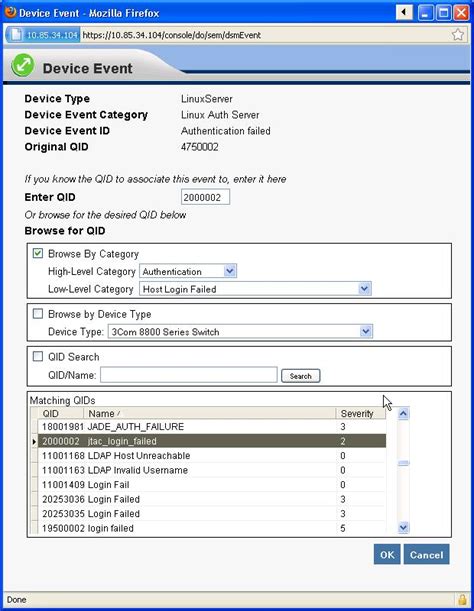Click the QID list scroll up arrow
This screenshot has height=611, width=474.
403,413
